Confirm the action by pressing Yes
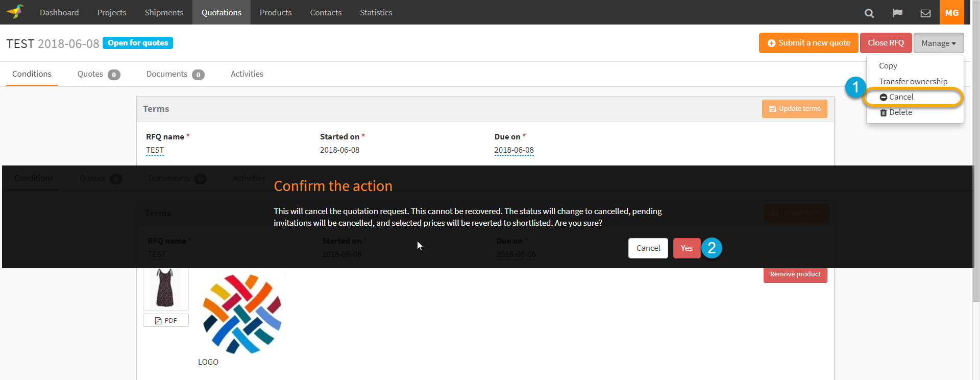 pyautogui.click(x=687, y=248)
